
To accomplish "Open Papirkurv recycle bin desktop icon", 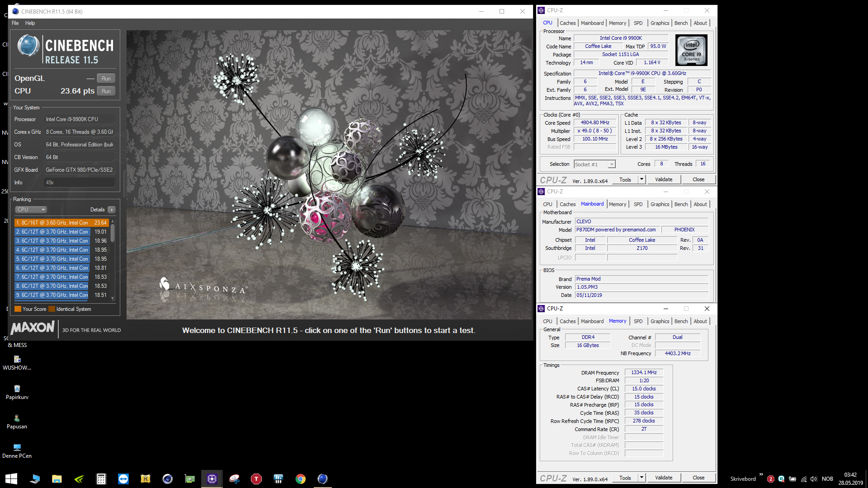I will click(x=17, y=392).
